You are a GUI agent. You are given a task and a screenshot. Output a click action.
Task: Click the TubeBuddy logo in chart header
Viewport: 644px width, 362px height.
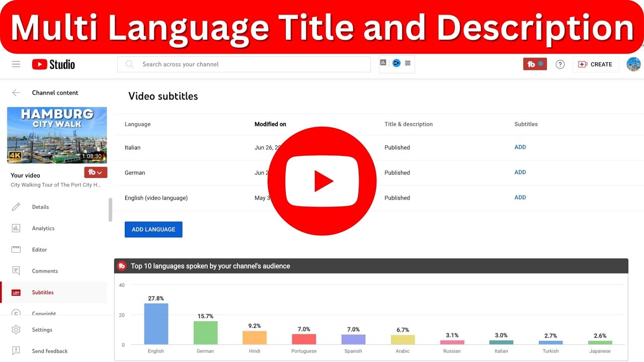pyautogui.click(x=121, y=266)
